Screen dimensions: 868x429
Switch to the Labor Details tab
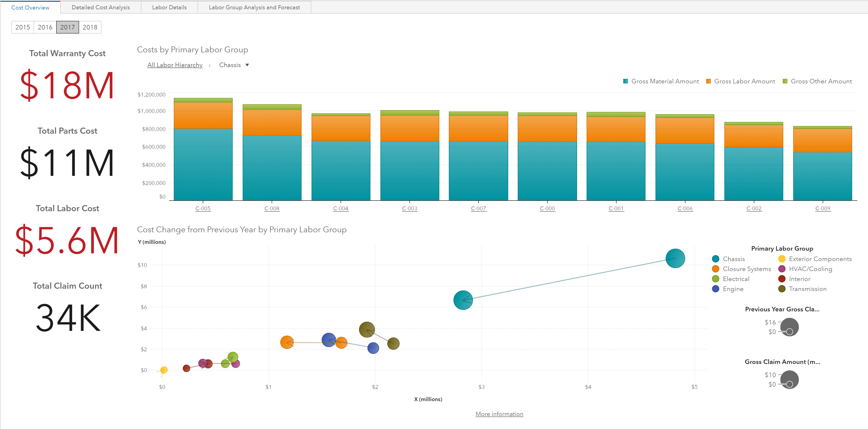(x=169, y=7)
